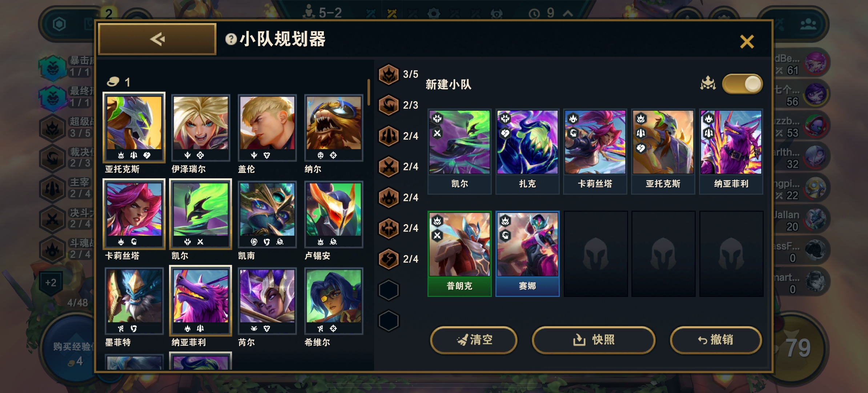Viewport: 868px width, 393px height.
Task: Toggle 凯尔 selection in champion list
Action: click(x=201, y=219)
